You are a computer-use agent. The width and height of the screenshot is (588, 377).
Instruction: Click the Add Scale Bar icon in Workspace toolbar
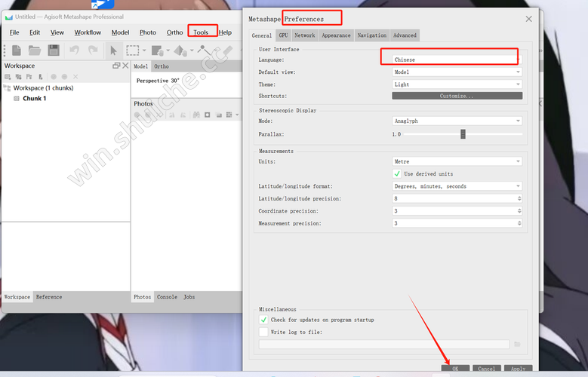tap(41, 76)
